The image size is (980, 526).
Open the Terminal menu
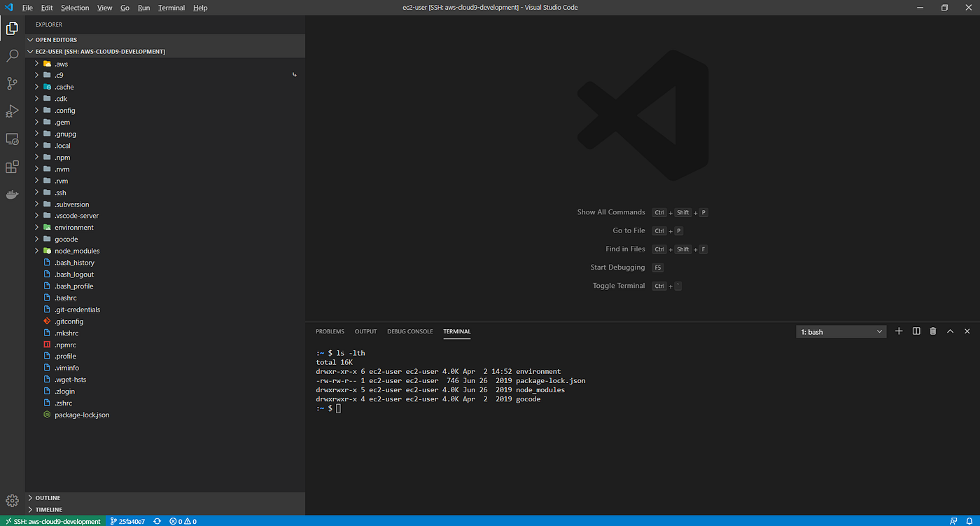(x=171, y=8)
